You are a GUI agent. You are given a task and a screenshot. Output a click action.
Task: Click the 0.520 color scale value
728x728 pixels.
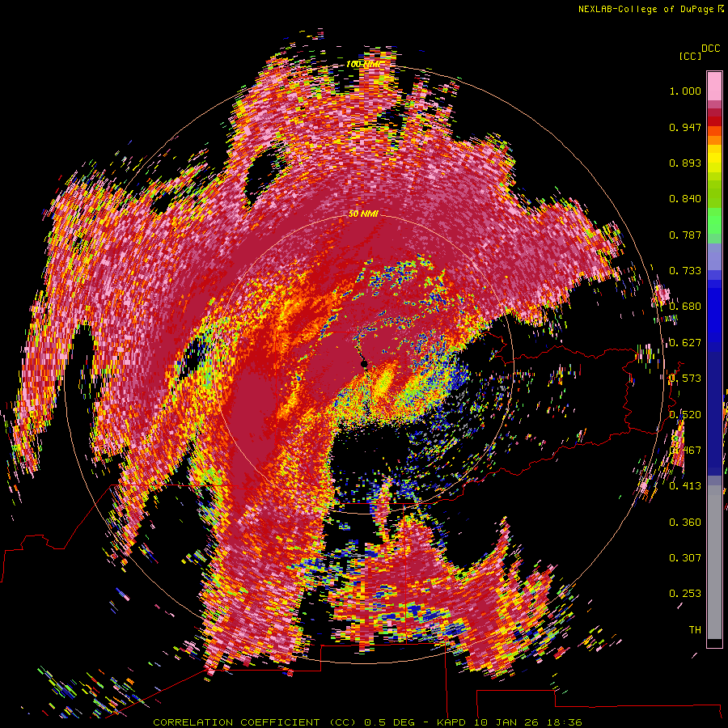[685, 414]
